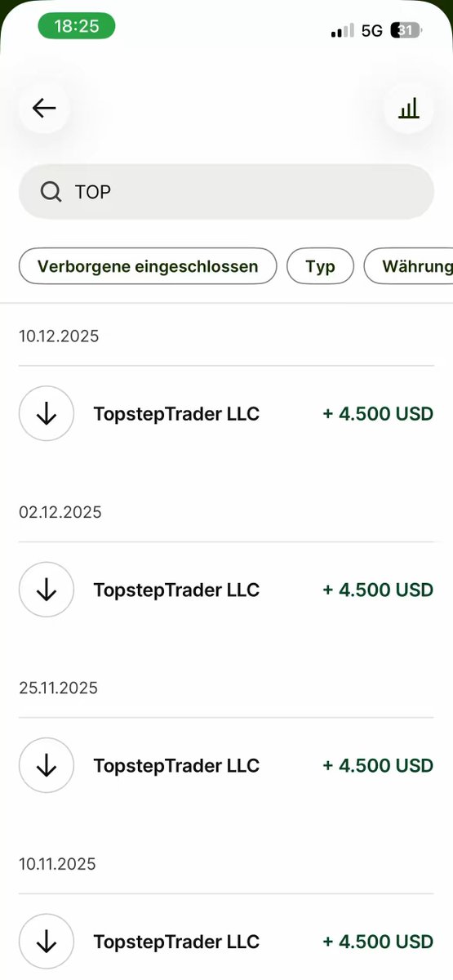
Task: Tap the 5G signal indicator
Action: pos(371,31)
